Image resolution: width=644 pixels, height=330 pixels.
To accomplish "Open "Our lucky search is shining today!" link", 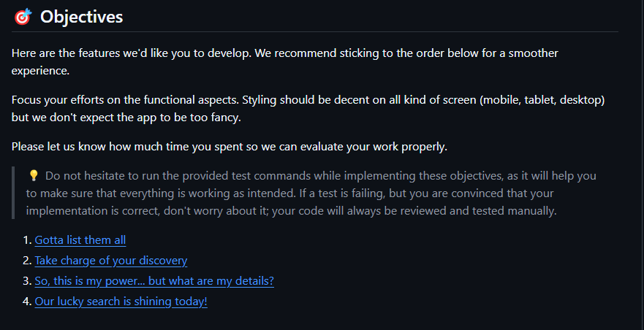I will coord(121,301).
